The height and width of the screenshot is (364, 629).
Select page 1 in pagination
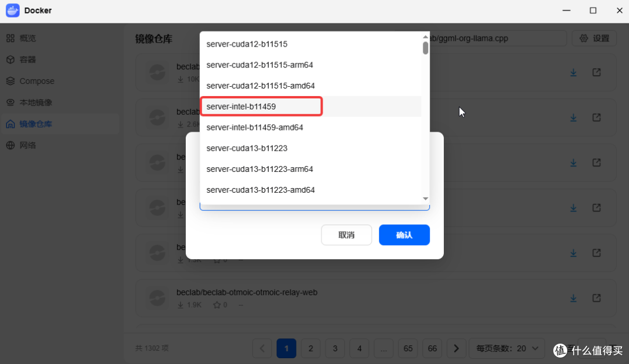coord(287,348)
